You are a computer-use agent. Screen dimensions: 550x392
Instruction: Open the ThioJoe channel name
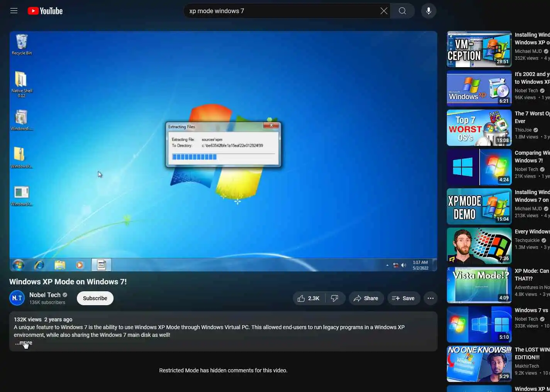coord(523,130)
